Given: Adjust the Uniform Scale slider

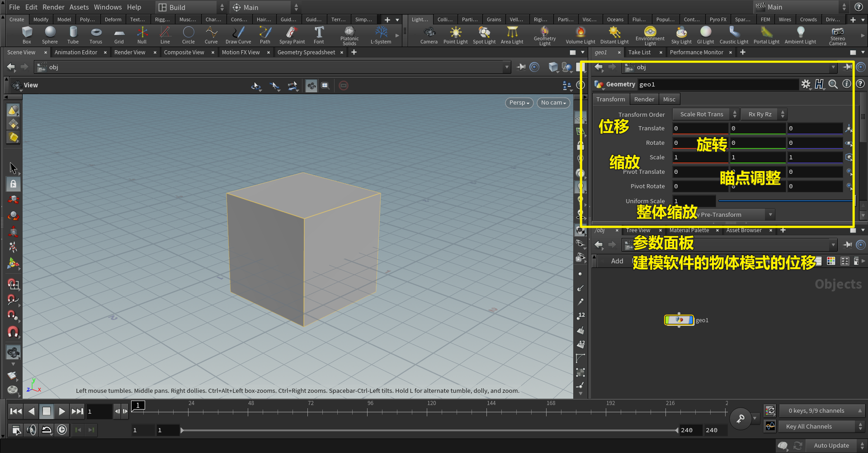Looking at the screenshot, I should (x=784, y=201).
